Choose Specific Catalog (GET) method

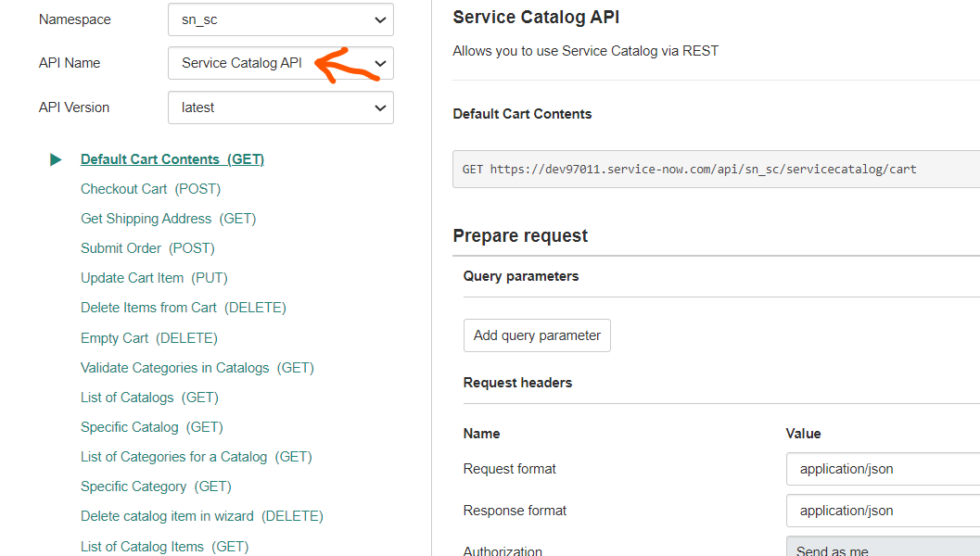[151, 427]
